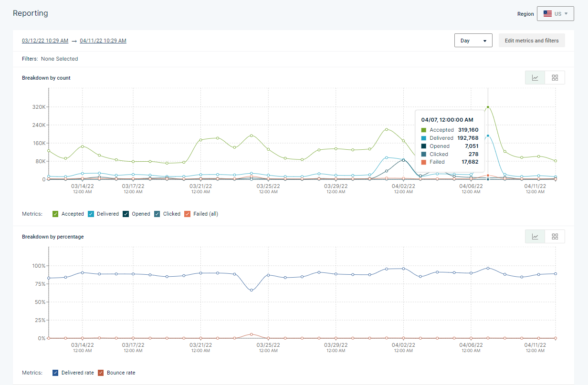This screenshot has height=385, width=588.
Task: Disable the Bounce rate checkbox
Action: pyautogui.click(x=101, y=373)
